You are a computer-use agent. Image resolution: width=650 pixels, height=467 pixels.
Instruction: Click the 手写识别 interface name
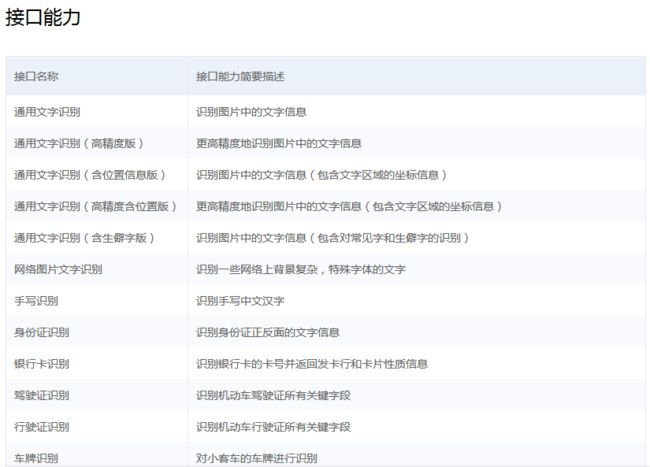pos(36,300)
